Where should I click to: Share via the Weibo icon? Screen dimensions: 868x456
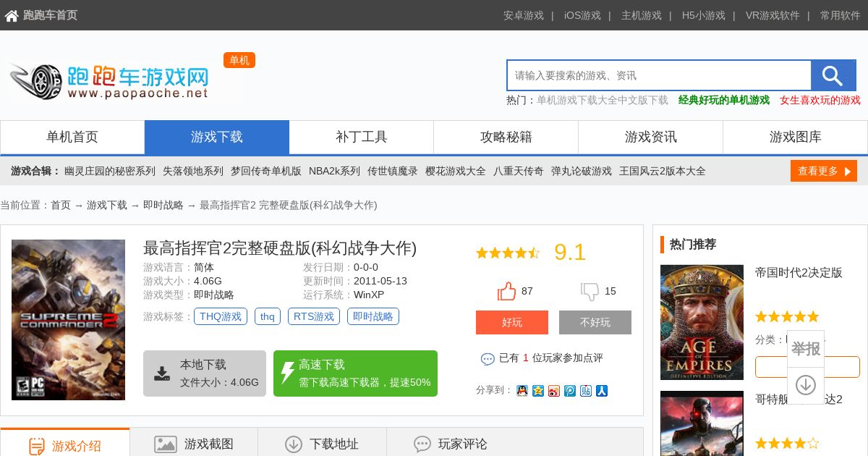pyautogui.click(x=554, y=391)
